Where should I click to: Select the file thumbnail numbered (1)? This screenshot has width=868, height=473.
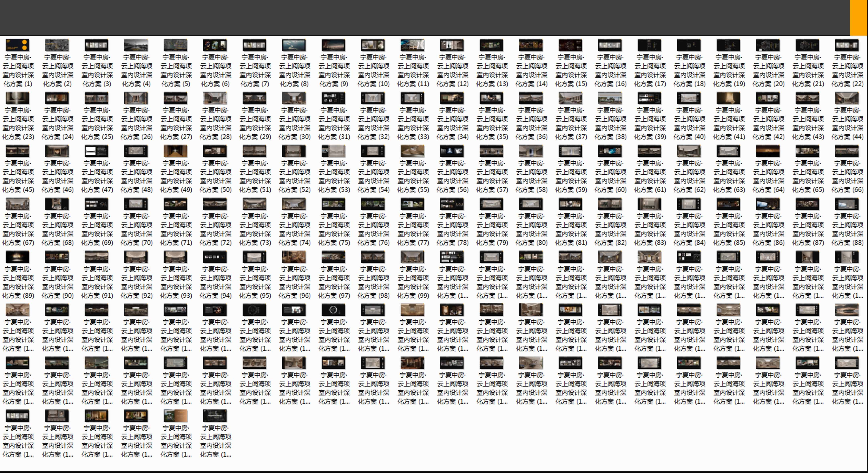pyautogui.click(x=17, y=45)
